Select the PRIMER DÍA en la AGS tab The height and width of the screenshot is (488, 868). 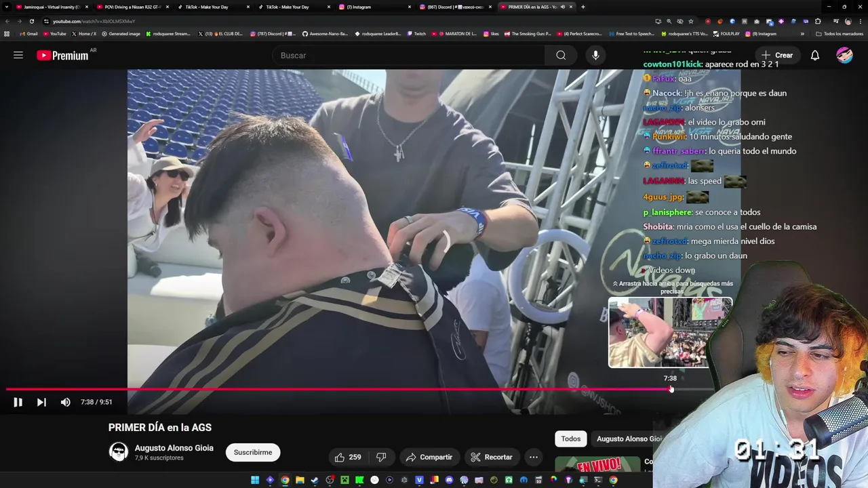click(536, 7)
